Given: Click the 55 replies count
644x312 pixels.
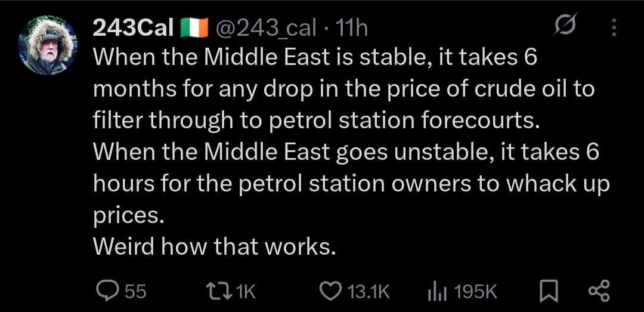Looking at the screenshot, I should 135,291.
